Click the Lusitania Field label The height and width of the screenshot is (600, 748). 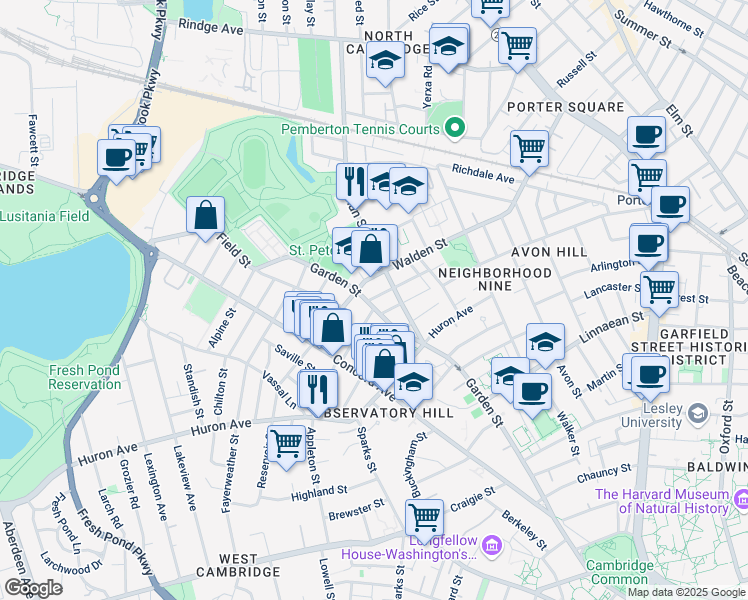point(44,216)
